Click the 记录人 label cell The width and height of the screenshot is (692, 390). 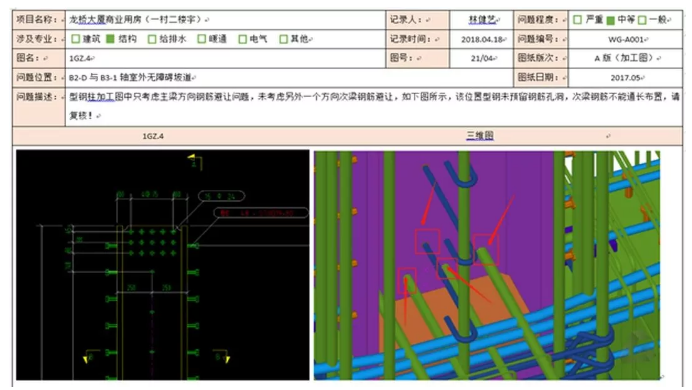click(417, 20)
